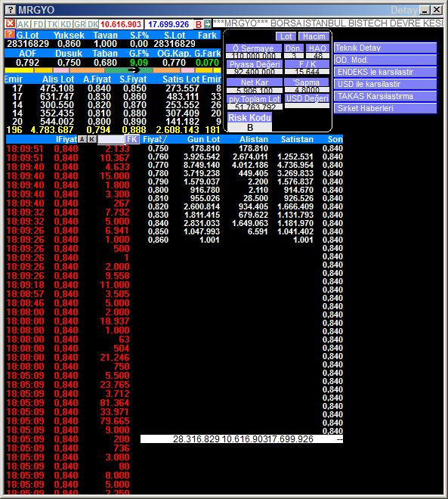448x499 pixels.
Task: Toggle the small A filter button
Action: (82, 139)
